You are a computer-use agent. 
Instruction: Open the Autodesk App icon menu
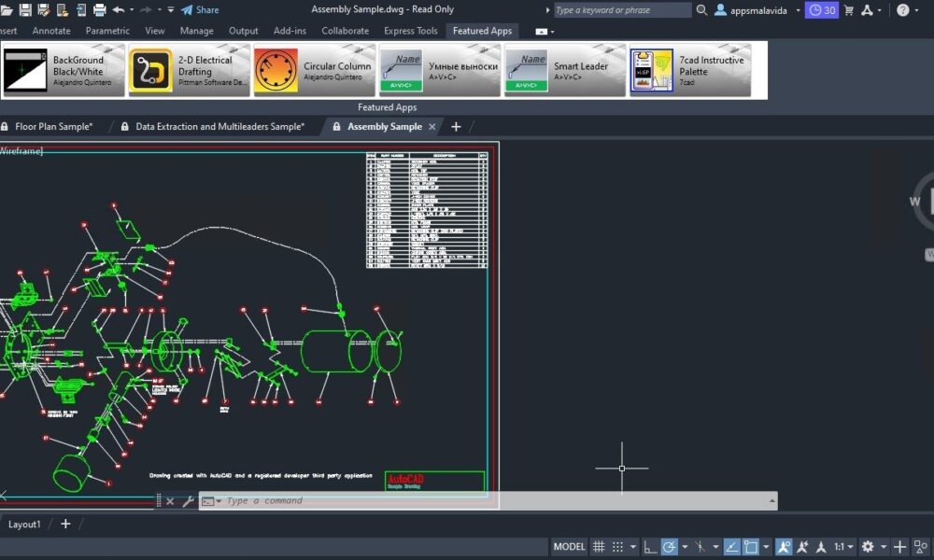pyautogui.click(x=868, y=10)
